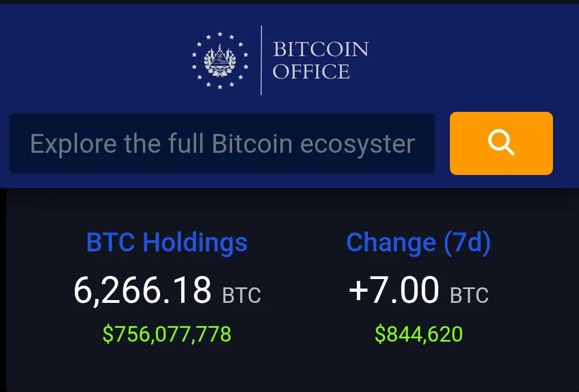Viewport: 579px width, 392px height.
Task: Click the BTC unit label beside 6,266.18
Action: tap(242, 295)
